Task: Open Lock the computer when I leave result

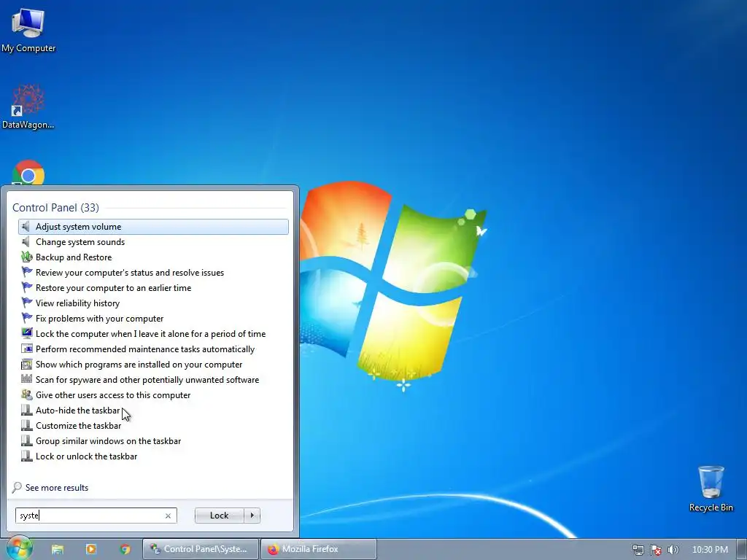Action: coord(153,333)
